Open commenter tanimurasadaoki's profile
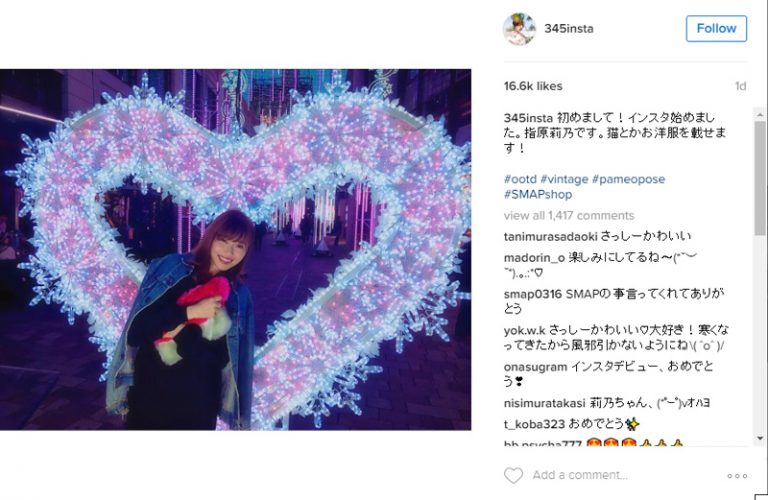 (550, 237)
